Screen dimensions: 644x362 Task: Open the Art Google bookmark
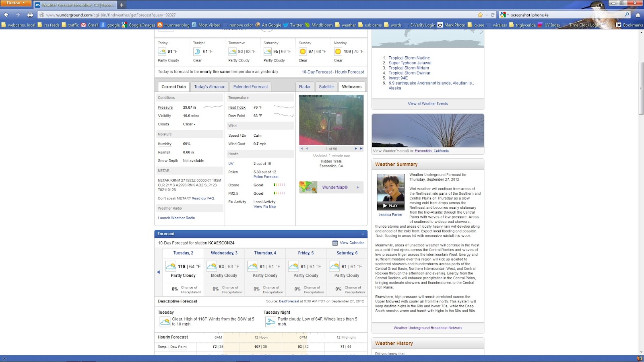[x=268, y=25]
